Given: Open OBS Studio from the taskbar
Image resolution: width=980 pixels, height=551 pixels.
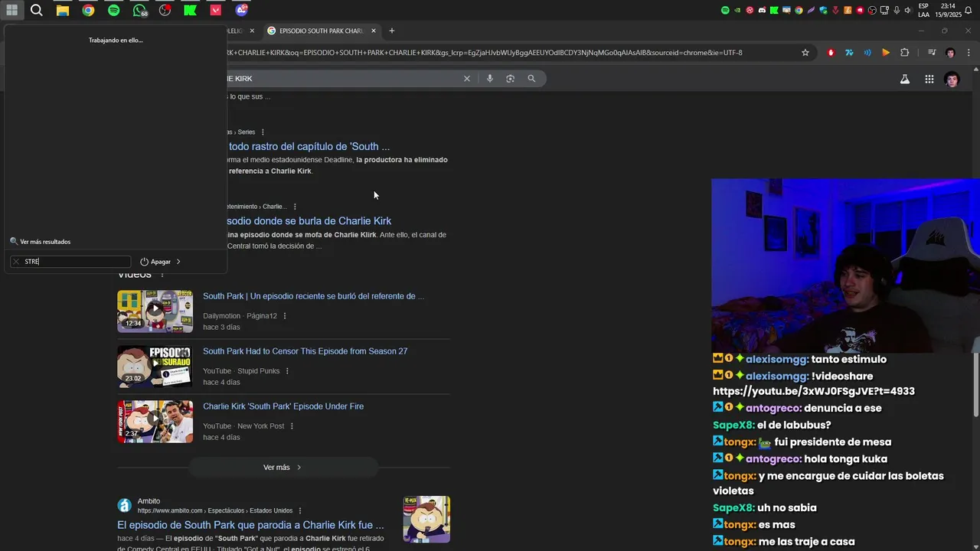Looking at the screenshot, I should 165,10.
